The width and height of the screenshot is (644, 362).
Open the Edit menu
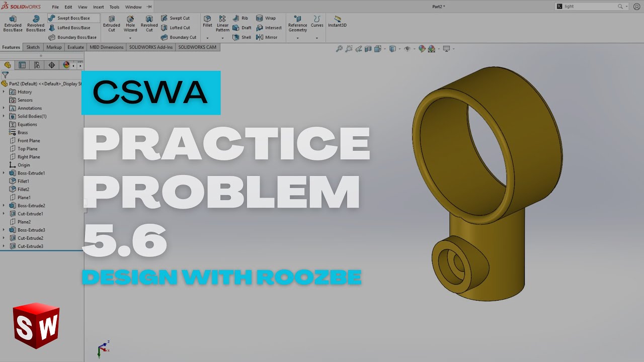coord(68,7)
